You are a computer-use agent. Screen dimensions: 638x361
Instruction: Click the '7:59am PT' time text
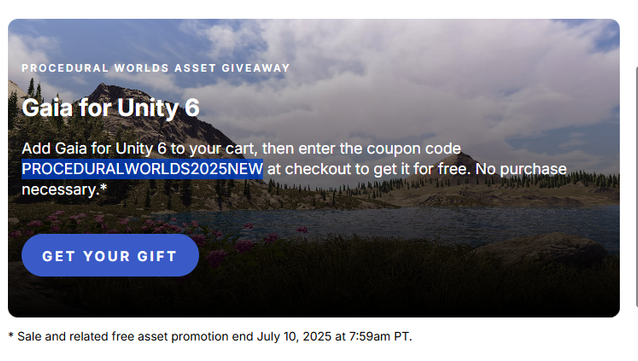[x=379, y=337]
